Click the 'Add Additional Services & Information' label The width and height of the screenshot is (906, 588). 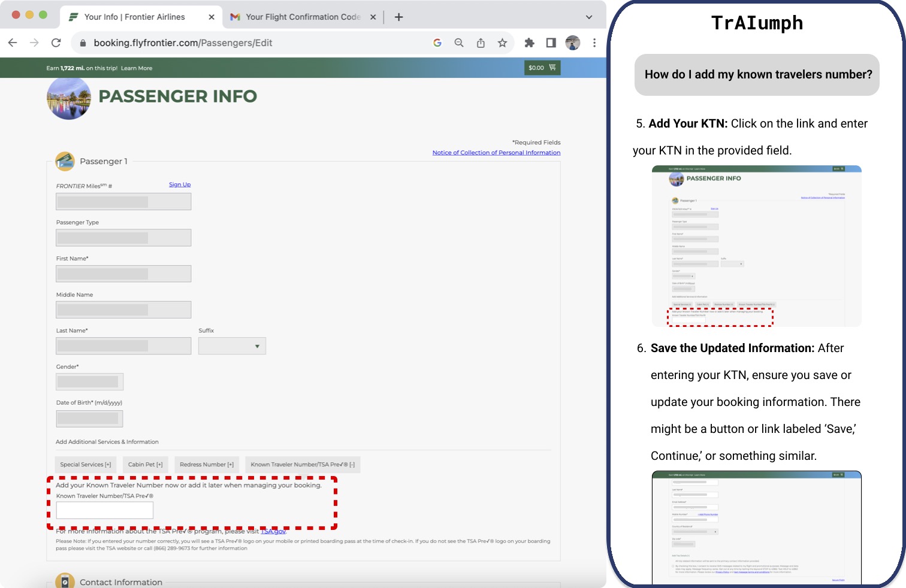click(x=107, y=442)
